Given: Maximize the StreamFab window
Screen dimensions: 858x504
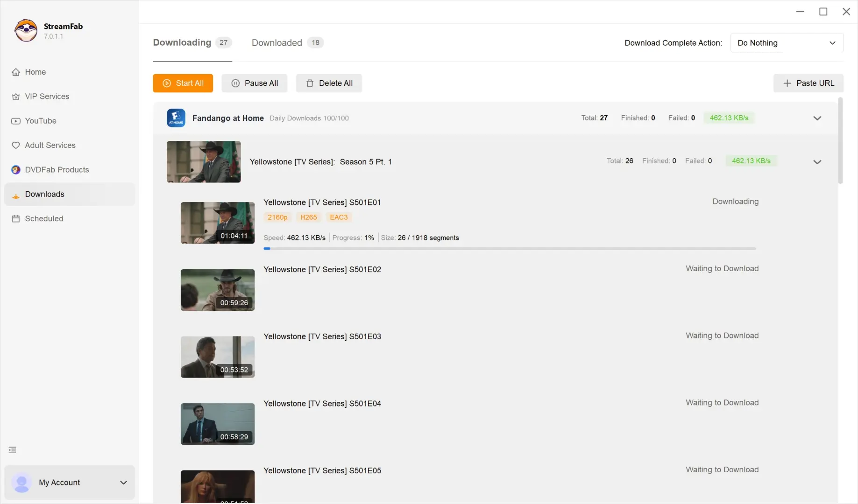Looking at the screenshot, I should (823, 12).
